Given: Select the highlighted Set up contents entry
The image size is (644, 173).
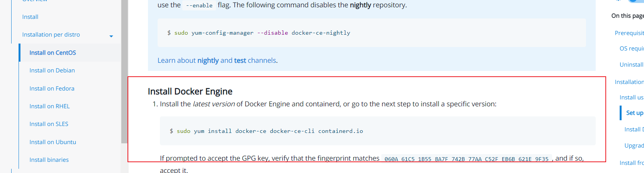Looking at the screenshot, I should pos(634,113).
